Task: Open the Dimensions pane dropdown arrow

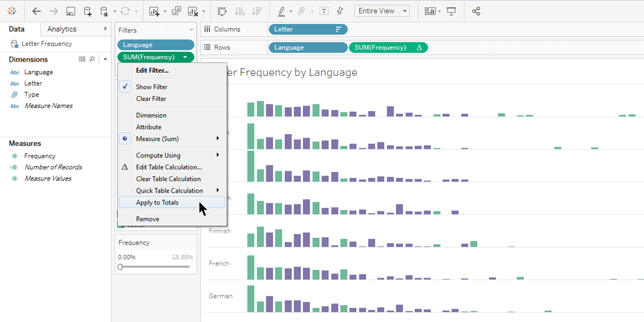Action: point(105,59)
